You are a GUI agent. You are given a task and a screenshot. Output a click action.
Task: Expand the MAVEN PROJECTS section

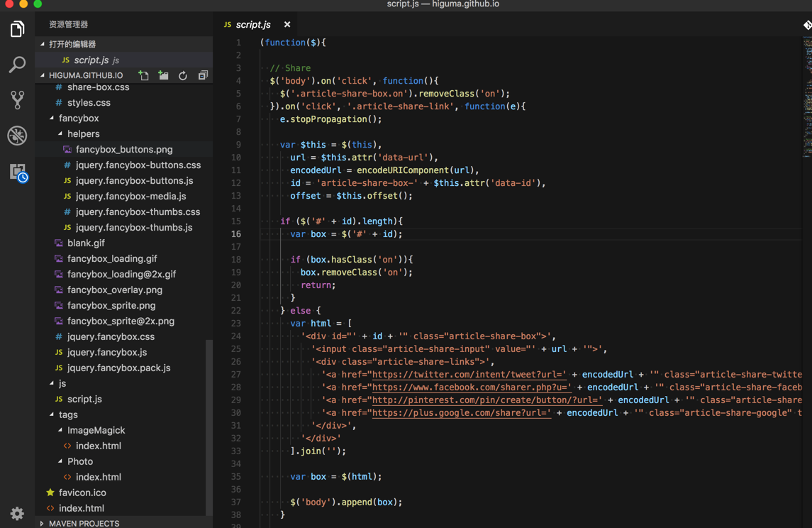point(84,523)
